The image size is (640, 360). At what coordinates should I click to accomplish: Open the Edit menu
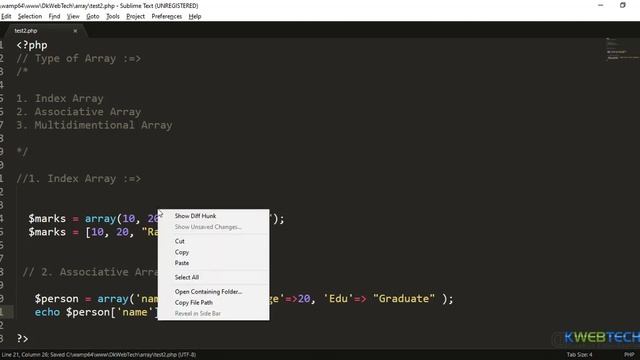(6, 16)
